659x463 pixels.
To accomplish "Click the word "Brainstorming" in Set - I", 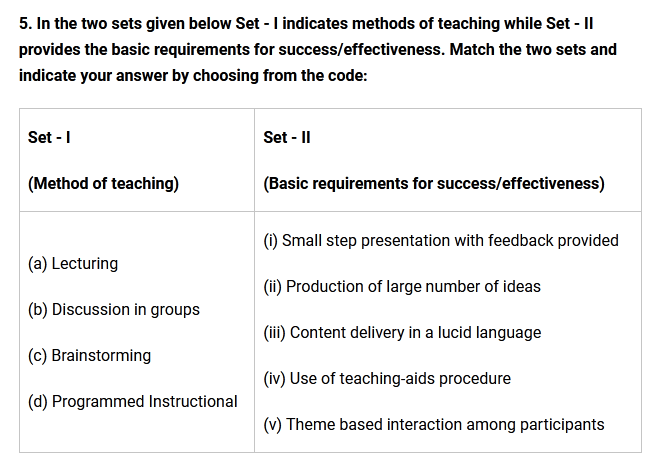I will 101,356.
